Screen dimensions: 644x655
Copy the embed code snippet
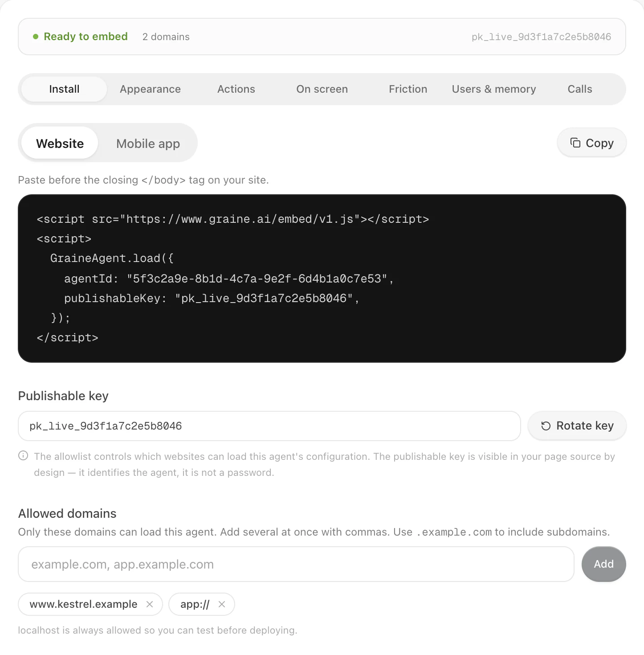pos(591,143)
